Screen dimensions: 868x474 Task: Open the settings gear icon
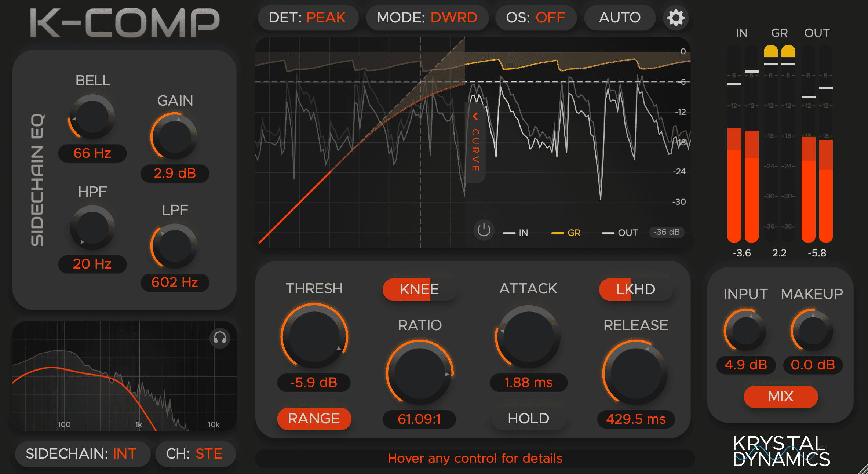click(676, 18)
